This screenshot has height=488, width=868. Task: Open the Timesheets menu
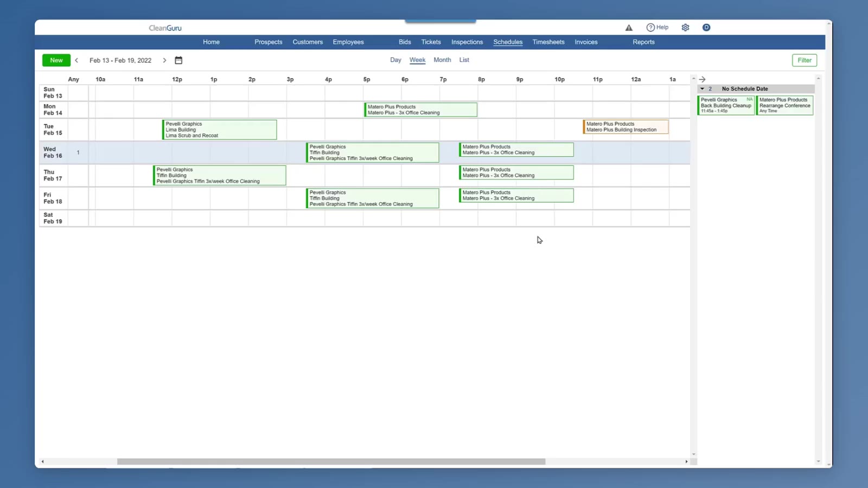point(548,42)
